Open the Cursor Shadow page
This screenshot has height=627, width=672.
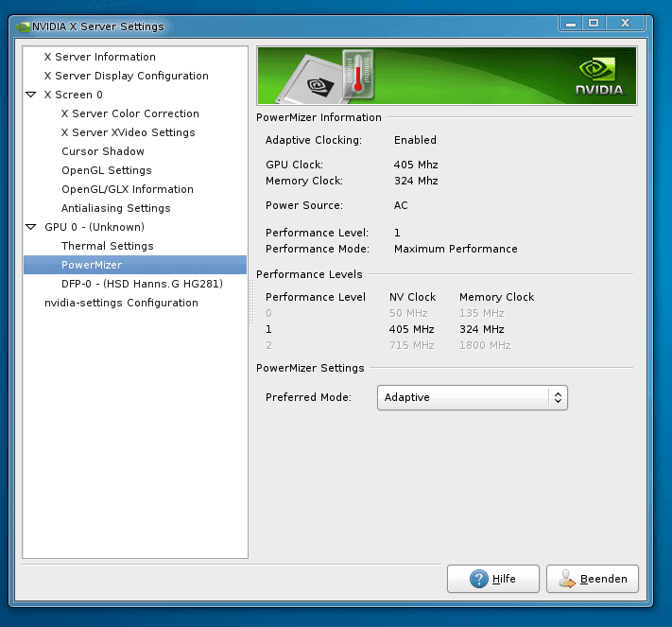pos(103,151)
